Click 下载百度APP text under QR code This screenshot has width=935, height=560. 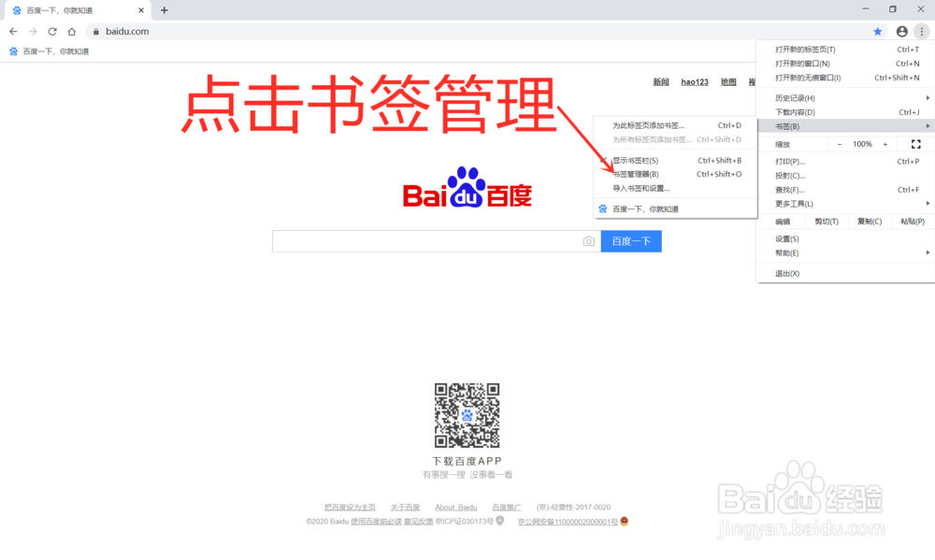point(467,461)
